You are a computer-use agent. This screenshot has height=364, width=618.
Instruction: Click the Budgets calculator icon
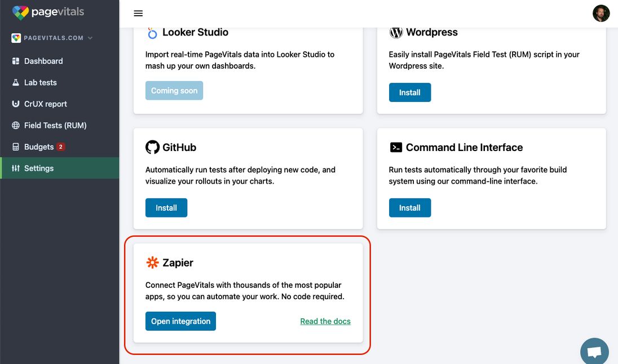pos(16,147)
